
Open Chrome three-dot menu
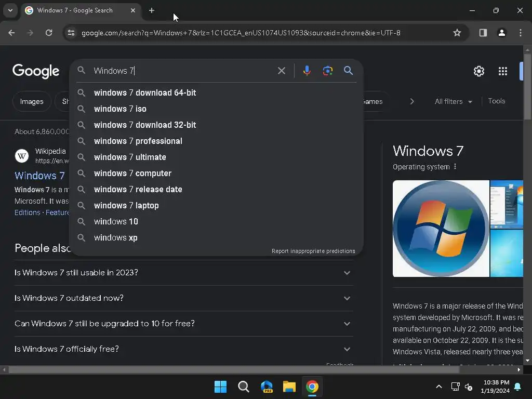coord(521,33)
